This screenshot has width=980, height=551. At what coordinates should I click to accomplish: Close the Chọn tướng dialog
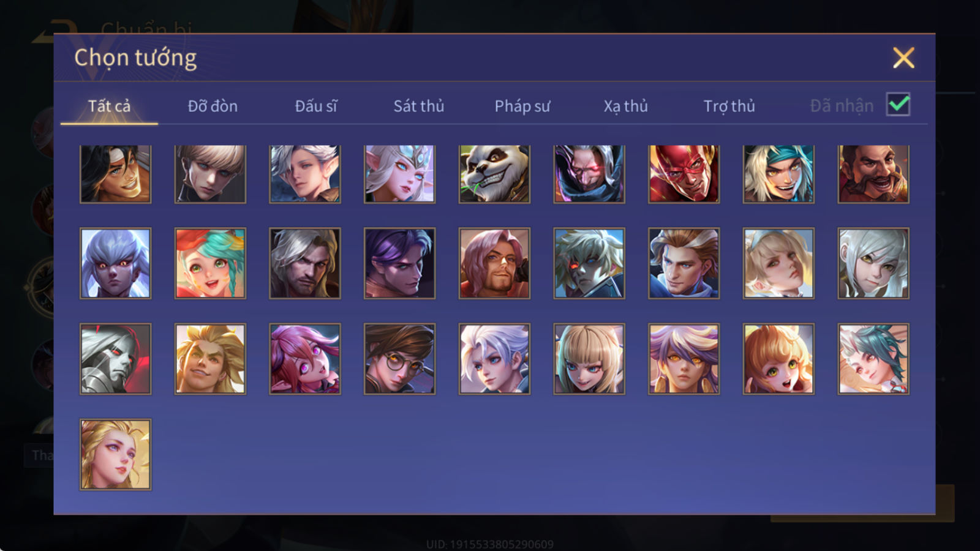point(903,58)
